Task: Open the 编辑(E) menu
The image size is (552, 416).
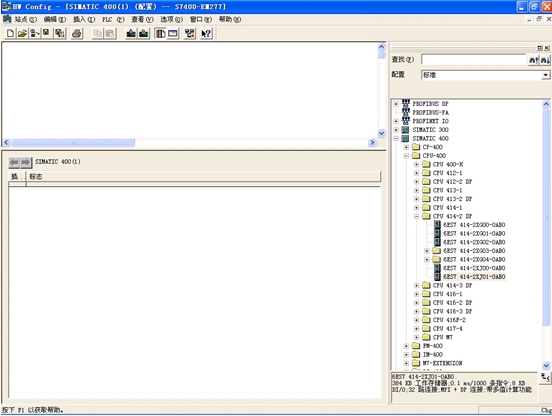Action: (x=55, y=19)
